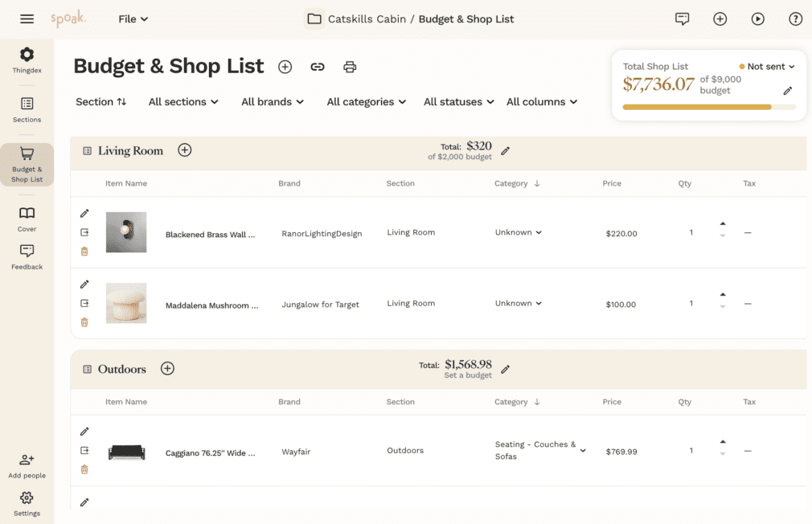
Task: Click the total budget progress bar
Action: tap(708, 107)
